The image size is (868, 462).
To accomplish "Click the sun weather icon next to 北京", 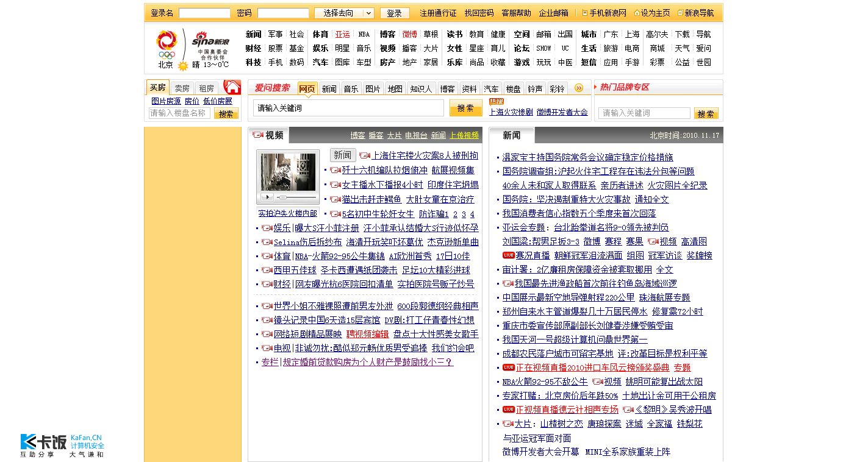I will 182,65.
